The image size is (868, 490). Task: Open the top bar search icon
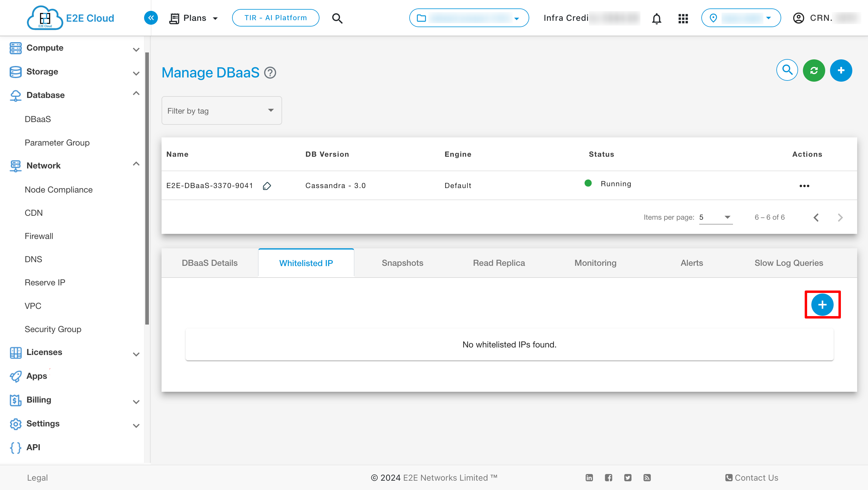pyautogui.click(x=337, y=18)
